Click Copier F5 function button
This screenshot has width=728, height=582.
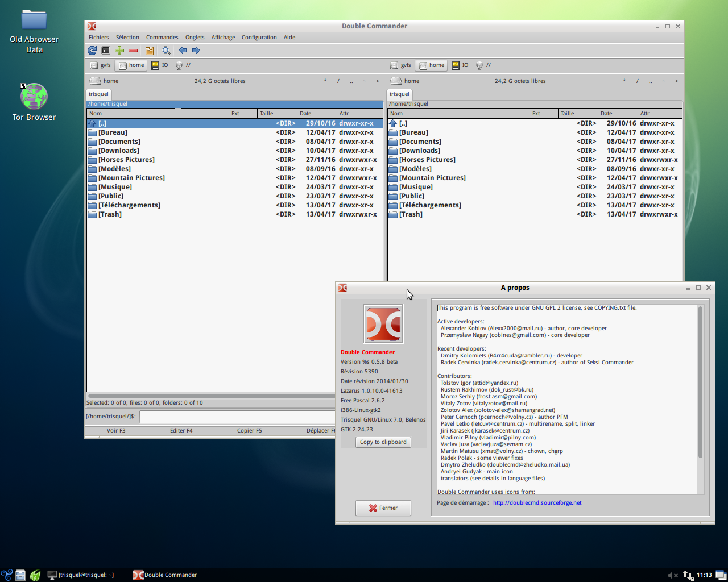250,431
